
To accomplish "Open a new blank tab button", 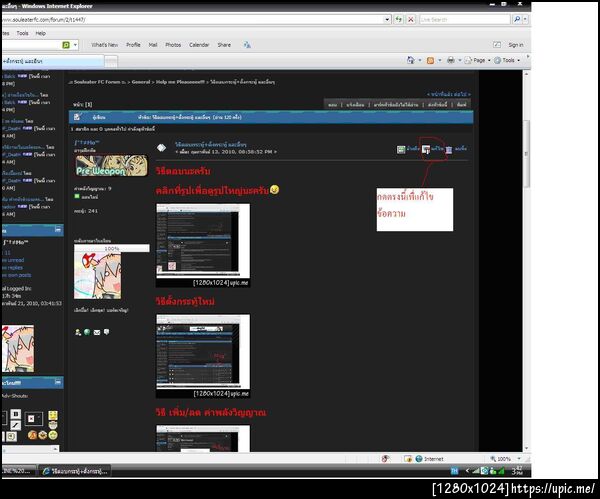I will [x=111, y=61].
